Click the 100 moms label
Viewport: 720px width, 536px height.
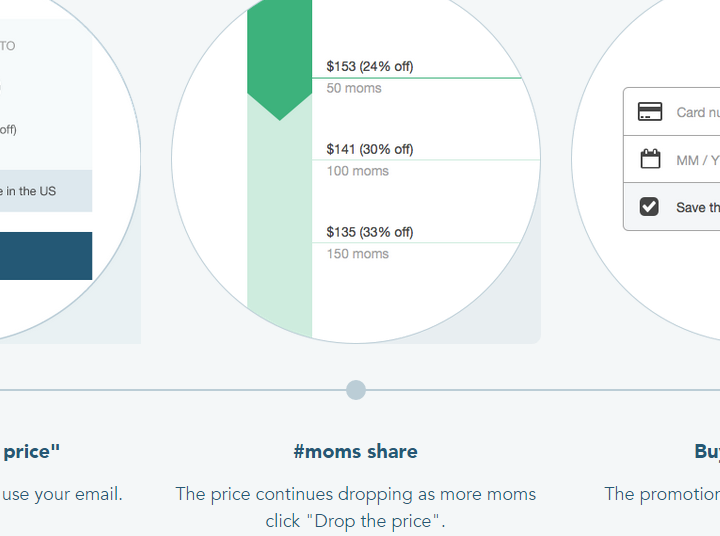tap(358, 171)
